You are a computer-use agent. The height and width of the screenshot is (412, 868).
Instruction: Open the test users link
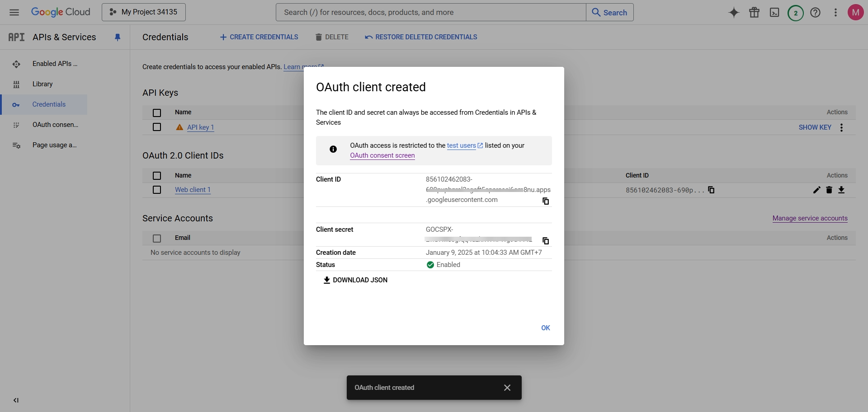(x=465, y=145)
